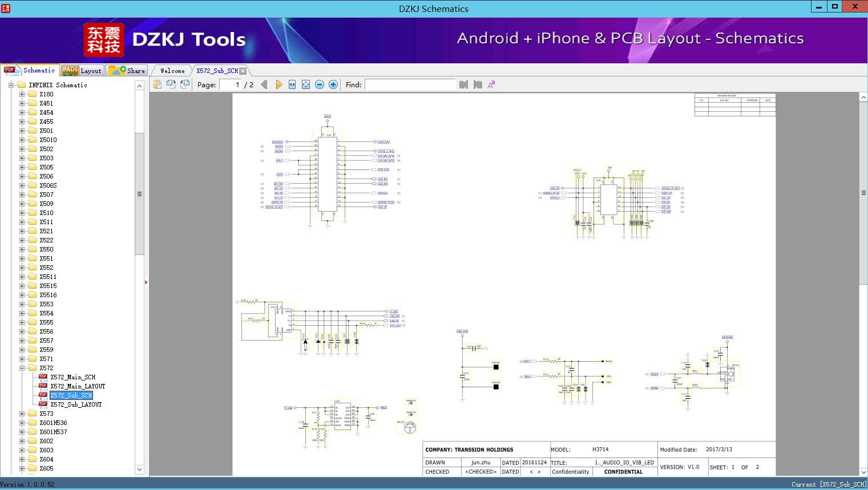The height and width of the screenshot is (490, 868).
Task: Zoom out with the minus icon
Action: (x=320, y=84)
